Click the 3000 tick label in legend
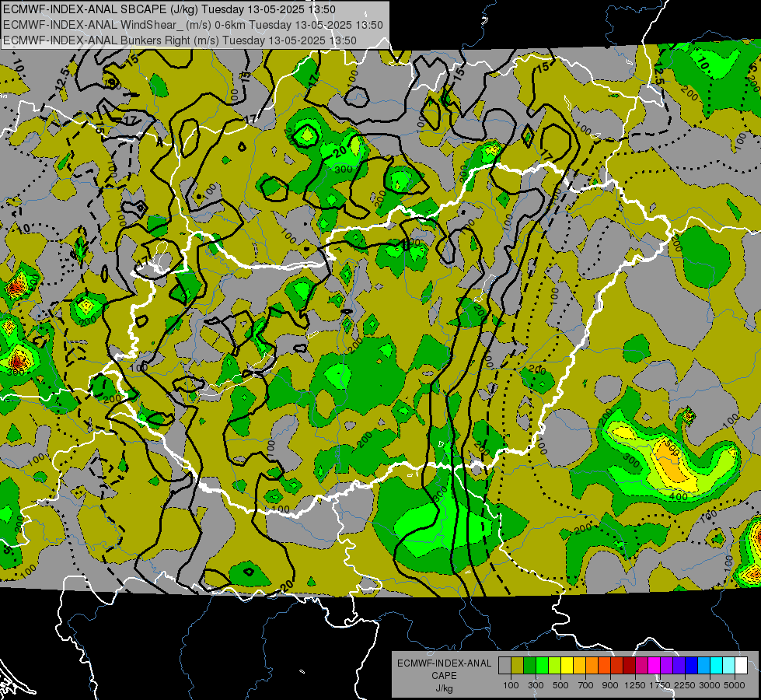 click(710, 685)
